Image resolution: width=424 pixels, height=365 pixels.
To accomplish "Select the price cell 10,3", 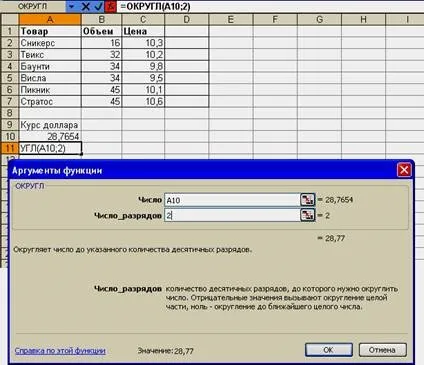I will click(143, 43).
